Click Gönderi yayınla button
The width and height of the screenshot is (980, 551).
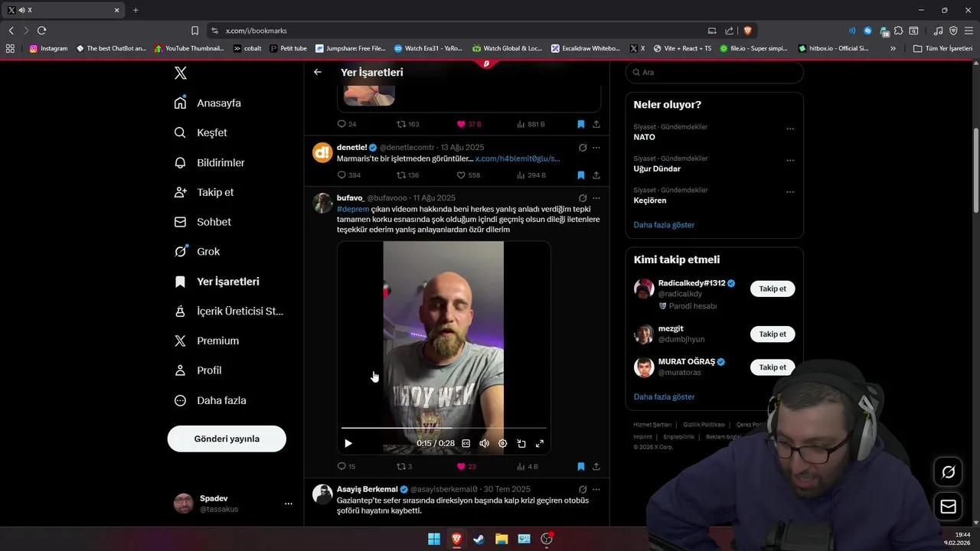pos(227,439)
